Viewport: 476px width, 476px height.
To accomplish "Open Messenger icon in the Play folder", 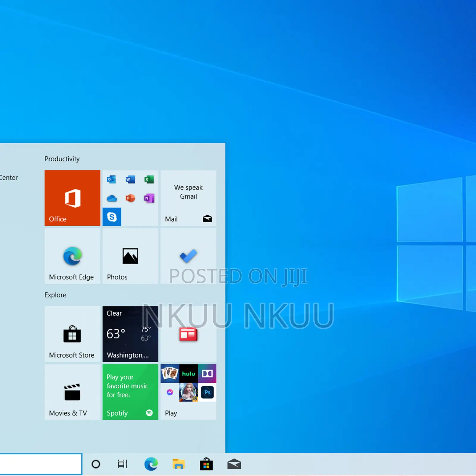I will [x=170, y=392].
